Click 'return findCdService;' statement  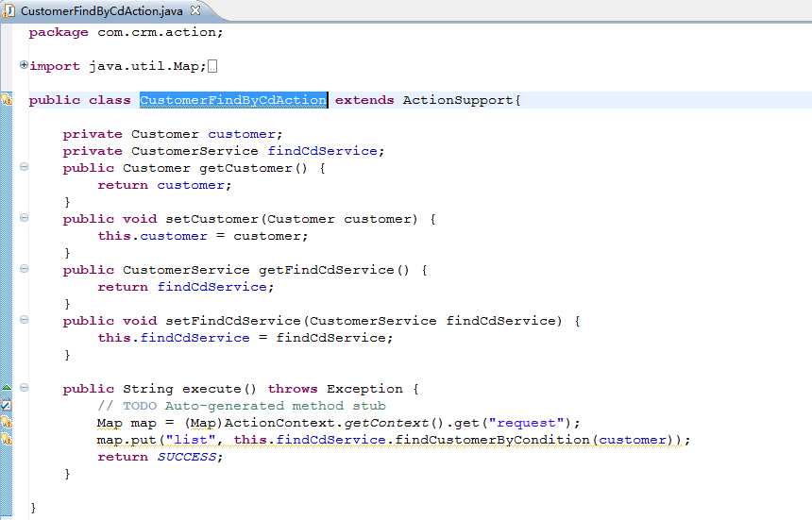click(186, 287)
